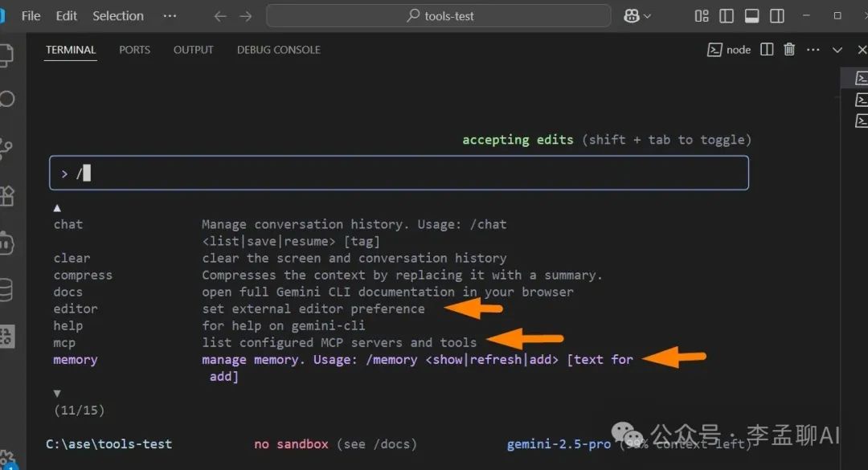The width and height of the screenshot is (868, 470).
Task: Select the clear command
Action: (x=72, y=258)
